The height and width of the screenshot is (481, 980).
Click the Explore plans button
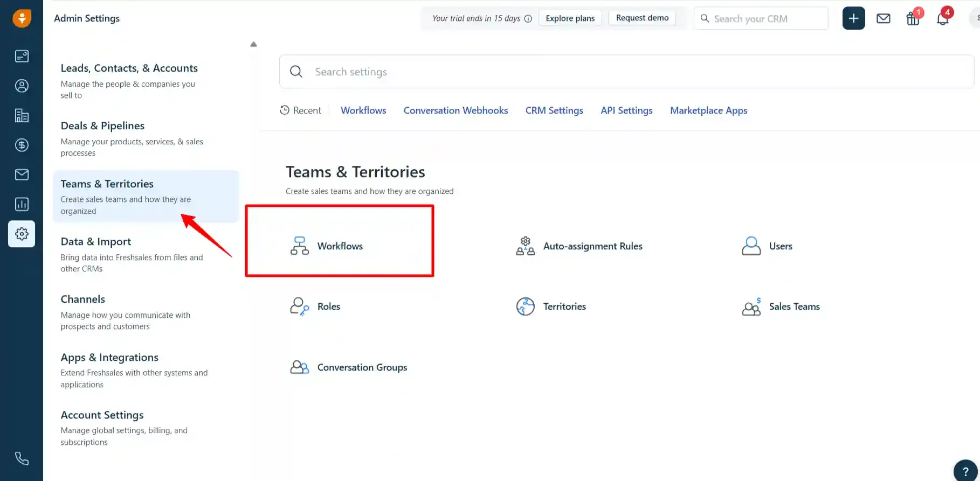pos(570,18)
